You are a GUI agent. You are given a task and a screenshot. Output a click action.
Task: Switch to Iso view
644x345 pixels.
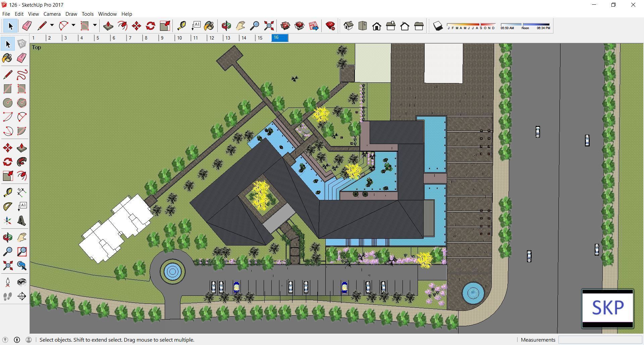(x=348, y=26)
